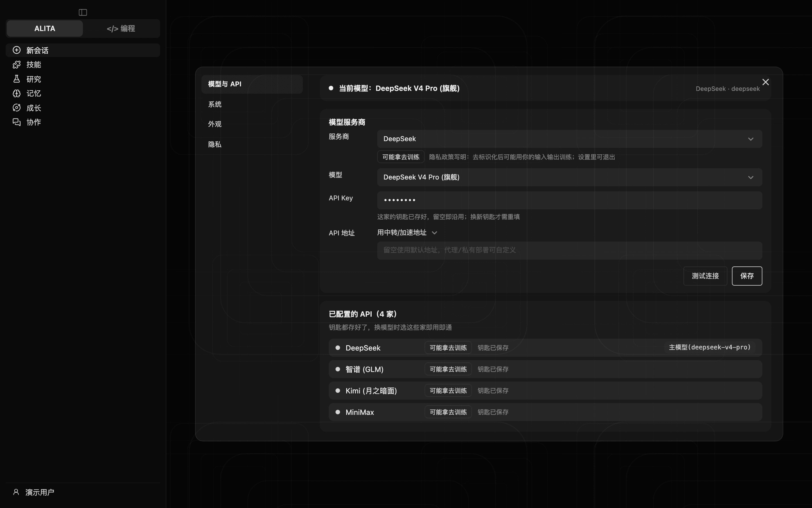
Task: Click 钥匙已保存 in Kimi row
Action: click(493, 391)
